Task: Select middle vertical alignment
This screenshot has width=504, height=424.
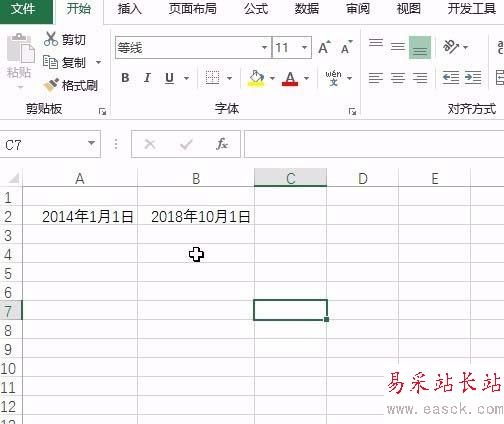Action: coord(398,47)
